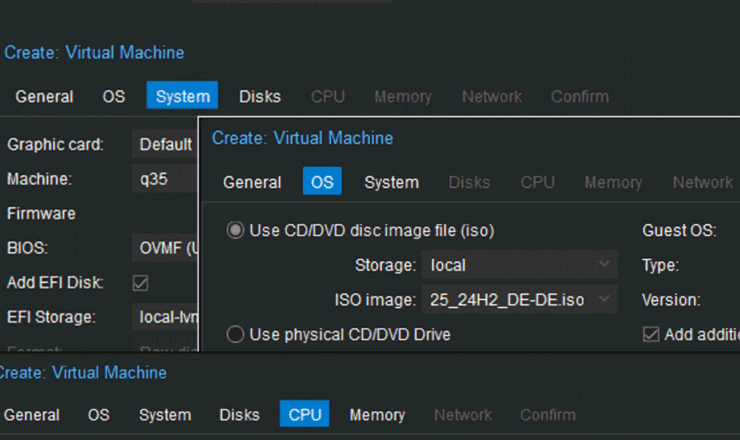Select Use CD/DVD disc image file option
Screen dimensions: 740x440
[235, 231]
